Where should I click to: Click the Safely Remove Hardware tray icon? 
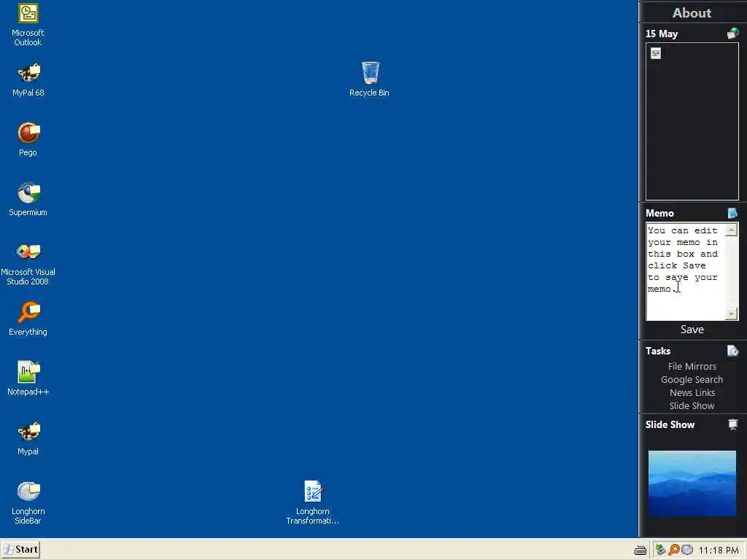coord(660,550)
